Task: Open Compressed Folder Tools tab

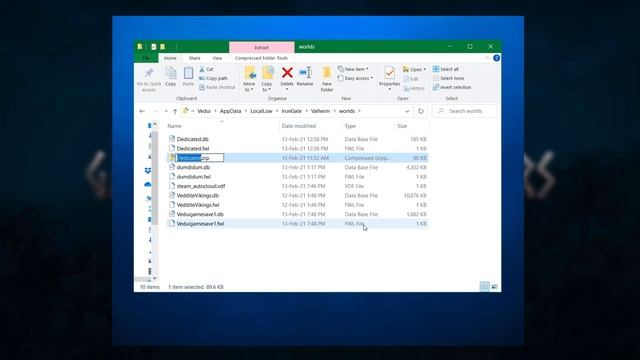Action: tap(261, 58)
